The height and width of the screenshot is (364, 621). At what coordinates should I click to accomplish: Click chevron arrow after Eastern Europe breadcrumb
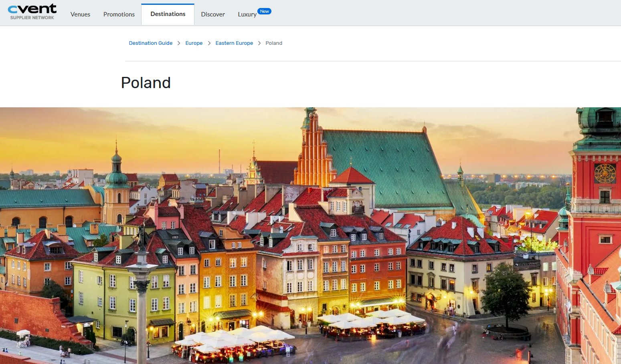pyautogui.click(x=259, y=43)
